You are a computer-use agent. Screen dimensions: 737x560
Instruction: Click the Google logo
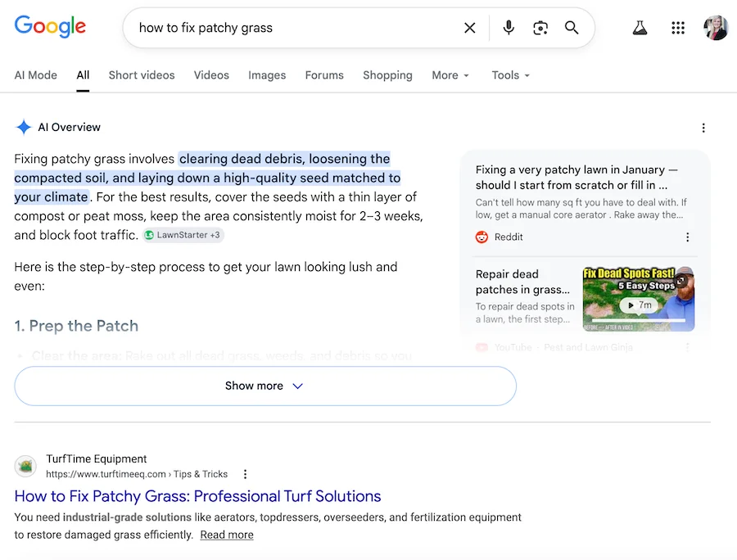click(x=50, y=26)
